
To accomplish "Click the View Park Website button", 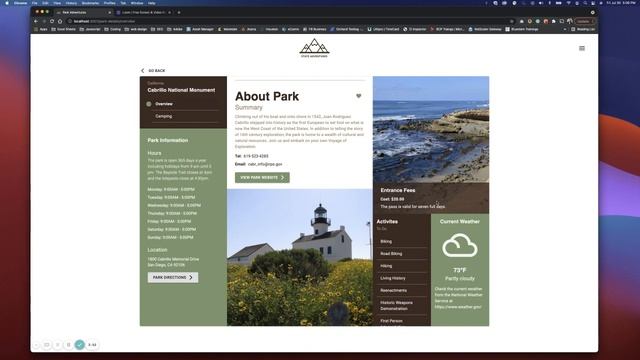I will 262,178.
